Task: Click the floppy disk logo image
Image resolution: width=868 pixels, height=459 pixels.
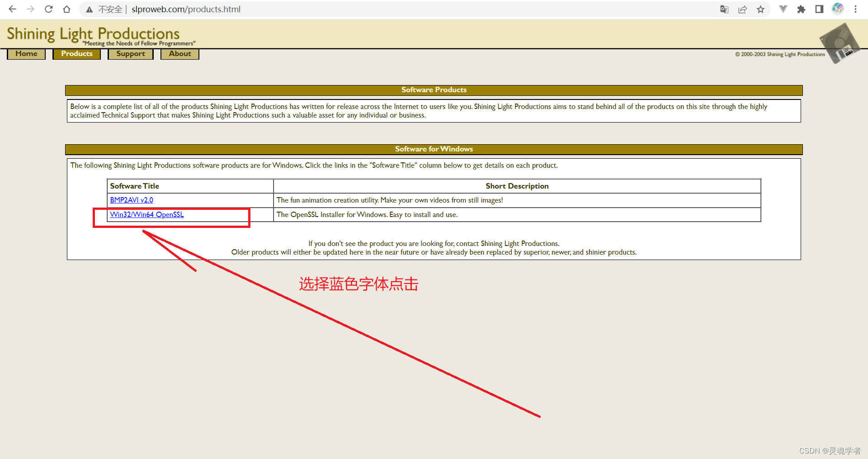Action: 840,43
